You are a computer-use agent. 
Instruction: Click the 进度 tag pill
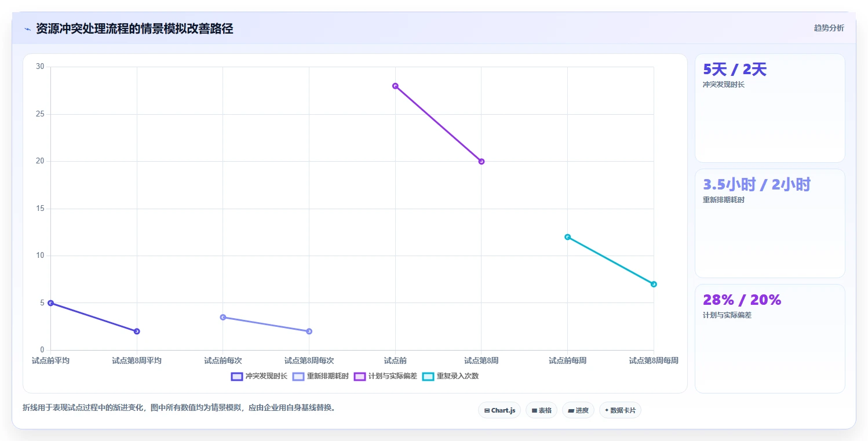578,410
